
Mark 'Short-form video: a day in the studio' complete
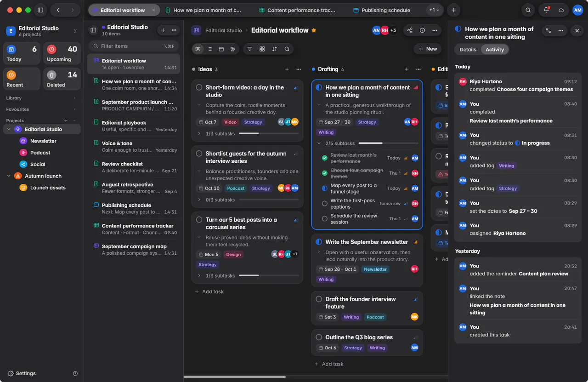199,87
